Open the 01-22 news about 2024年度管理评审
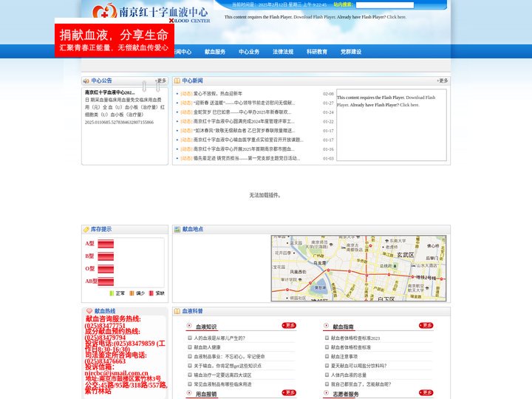 [244, 121]
